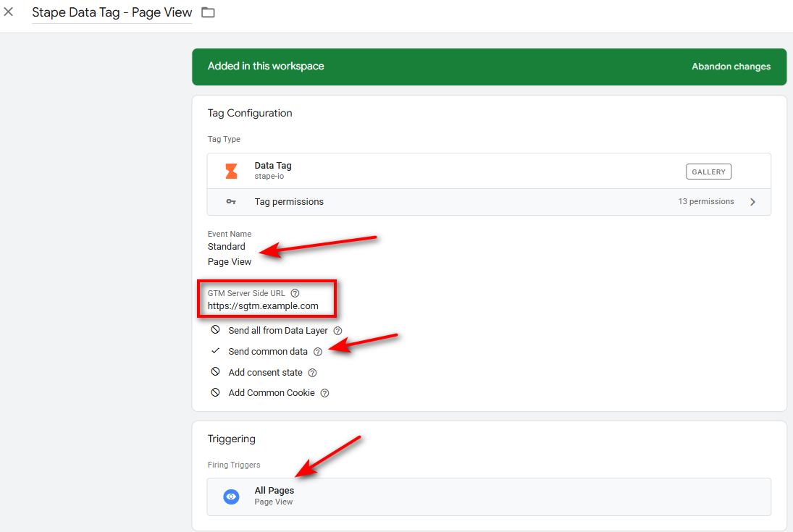The width and height of the screenshot is (793, 532).
Task: Click Abandon changes in the green banner
Action: click(x=731, y=67)
